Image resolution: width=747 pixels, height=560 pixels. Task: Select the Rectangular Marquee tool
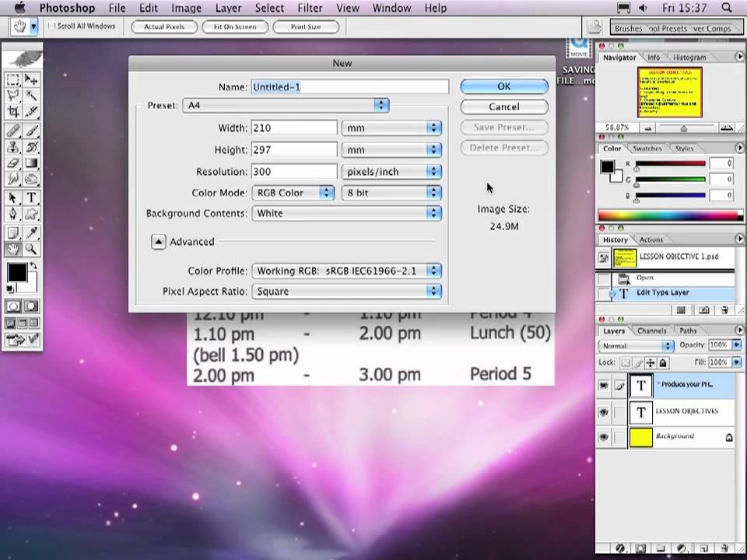(13, 79)
